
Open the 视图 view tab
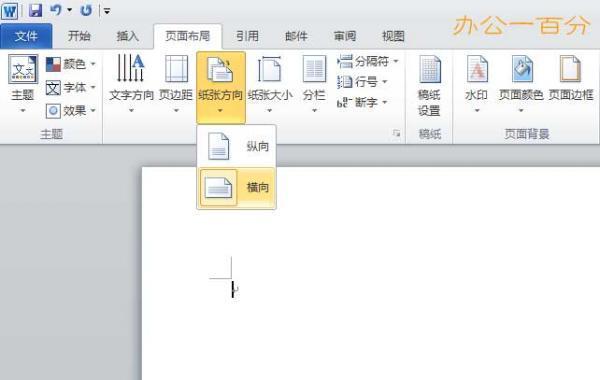point(393,36)
